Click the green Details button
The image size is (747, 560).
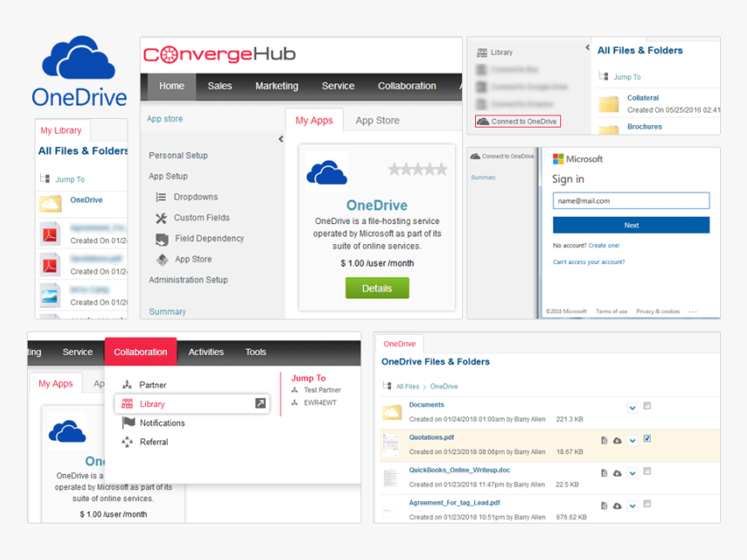pos(377,287)
